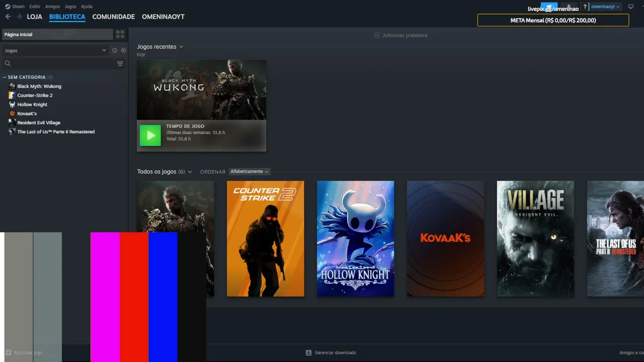This screenshot has height=362, width=644.
Task: Open the Hollow Knight game cover
Action: point(356,239)
